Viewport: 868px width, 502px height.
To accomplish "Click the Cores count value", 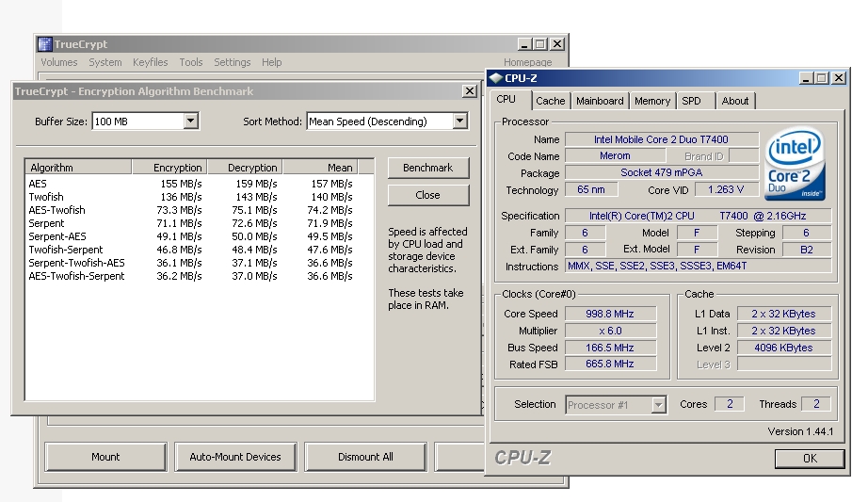I will 730,404.
